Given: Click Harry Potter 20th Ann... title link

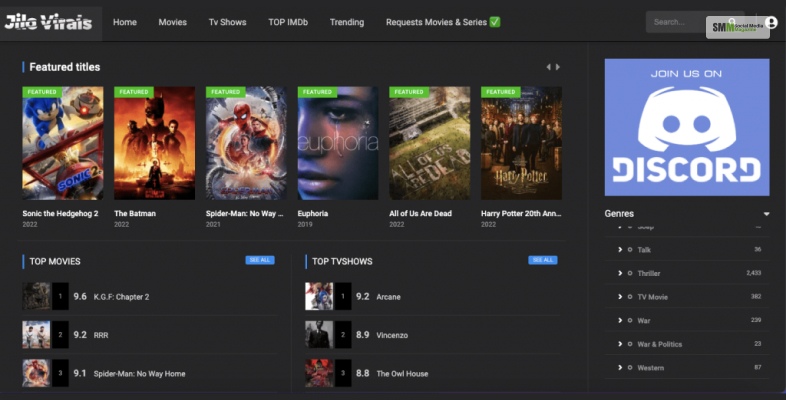Looking at the screenshot, I should point(521,214).
